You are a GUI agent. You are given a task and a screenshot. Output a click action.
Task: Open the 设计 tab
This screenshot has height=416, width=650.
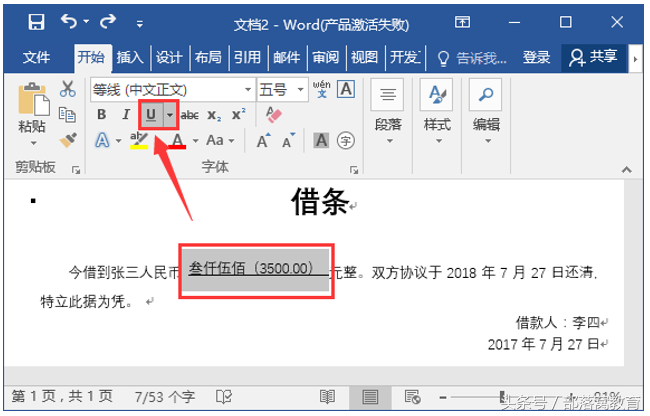click(x=169, y=57)
